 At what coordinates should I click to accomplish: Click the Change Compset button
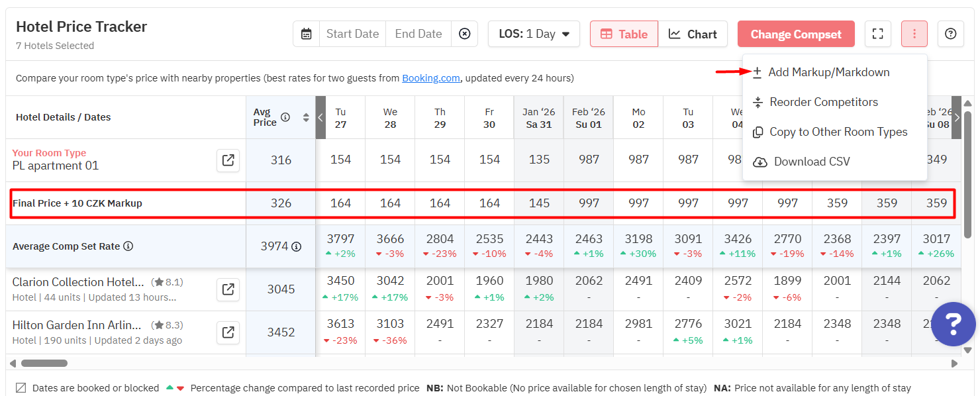(796, 34)
